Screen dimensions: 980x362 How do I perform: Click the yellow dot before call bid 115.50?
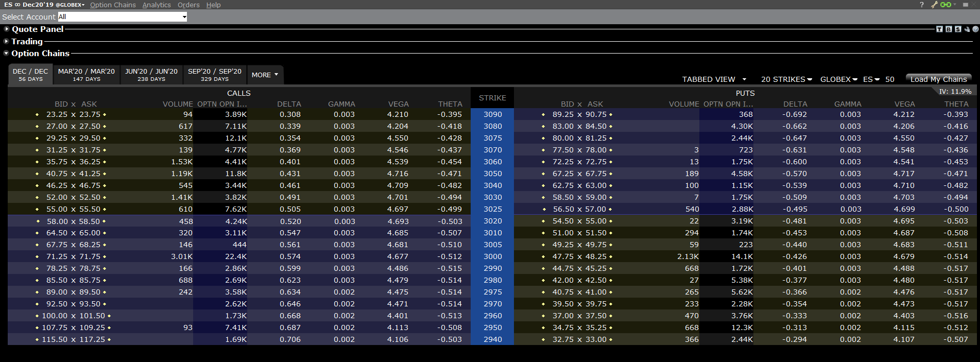(x=37, y=339)
